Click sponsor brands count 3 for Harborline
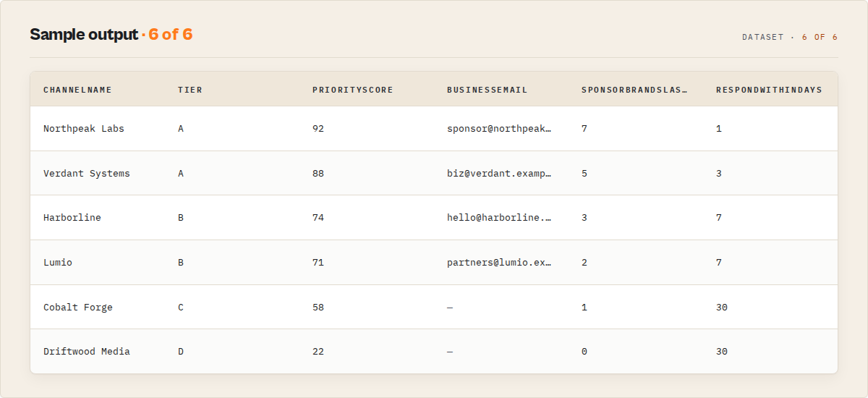 (x=584, y=218)
